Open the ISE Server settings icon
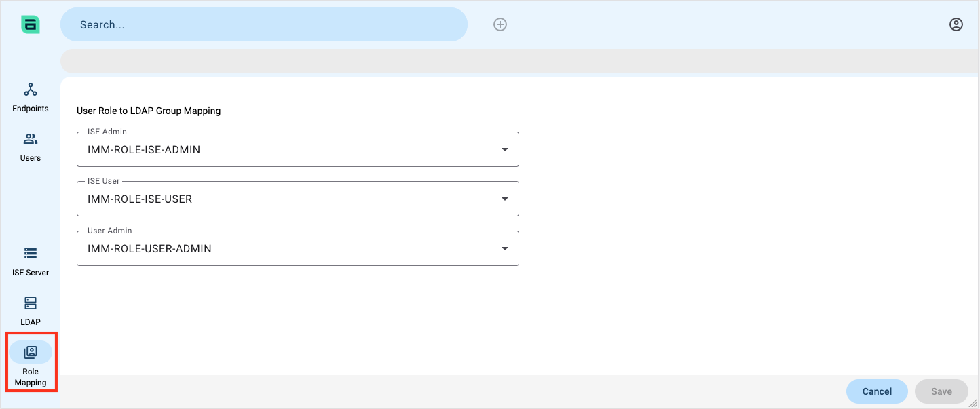Viewport: 980px width, 409px height. coord(31,254)
